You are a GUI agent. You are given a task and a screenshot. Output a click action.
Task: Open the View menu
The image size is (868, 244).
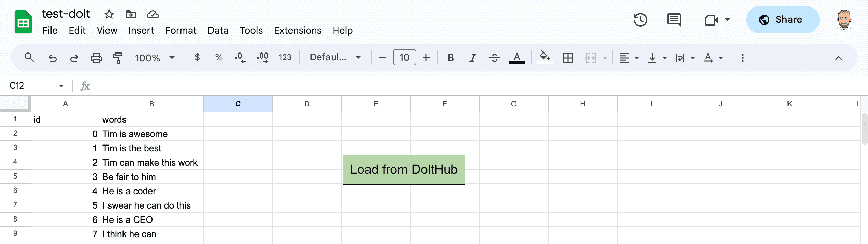point(107,30)
